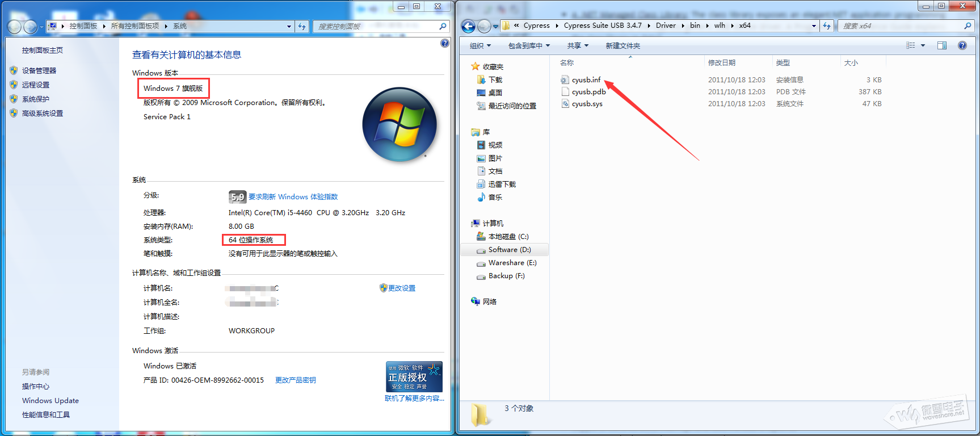Open the Share with menu
The width and height of the screenshot is (980, 436).
click(x=578, y=45)
